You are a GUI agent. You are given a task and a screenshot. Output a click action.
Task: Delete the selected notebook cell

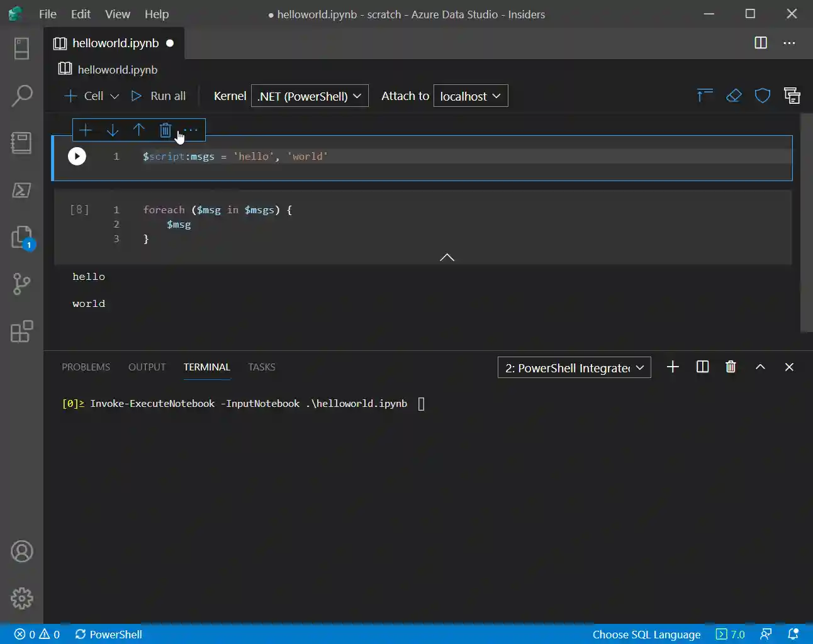[165, 130]
